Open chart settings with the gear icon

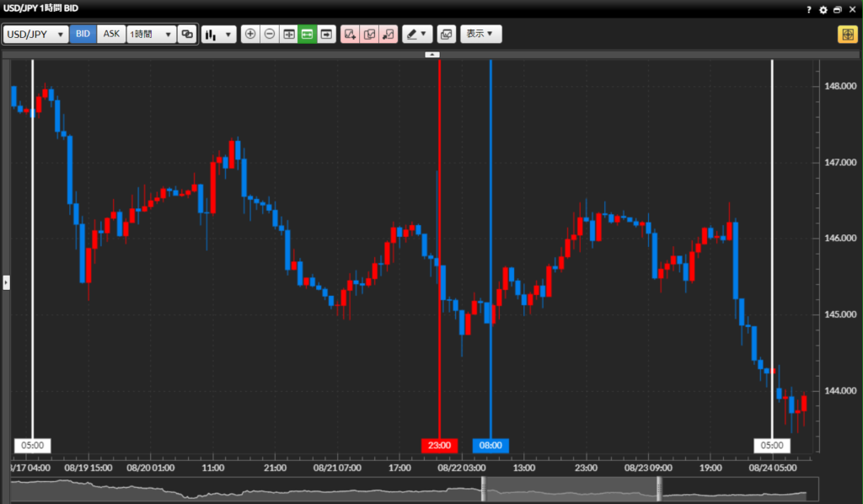823,9
